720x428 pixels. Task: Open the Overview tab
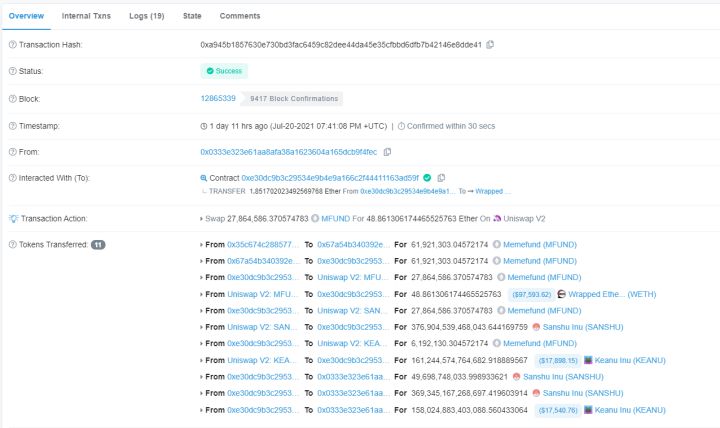(x=26, y=16)
